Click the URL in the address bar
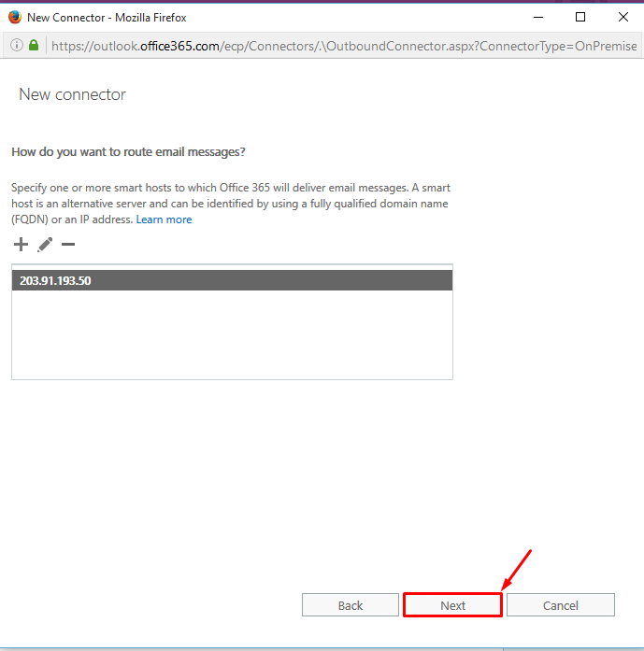The width and height of the screenshot is (644, 651). point(344,46)
